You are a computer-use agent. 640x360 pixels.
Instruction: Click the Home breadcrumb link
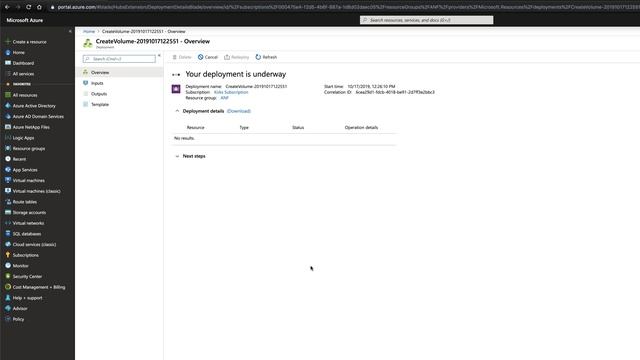point(89,31)
